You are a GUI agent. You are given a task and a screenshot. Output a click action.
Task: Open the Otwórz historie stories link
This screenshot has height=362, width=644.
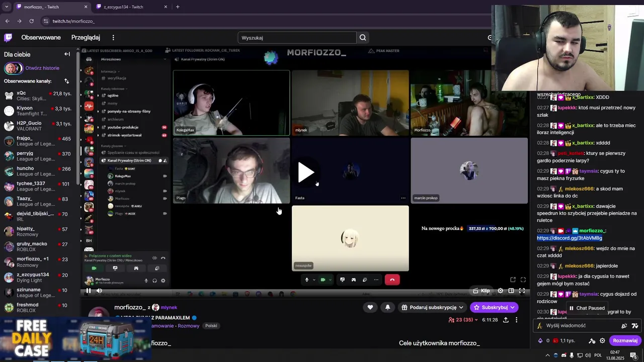[42, 68]
